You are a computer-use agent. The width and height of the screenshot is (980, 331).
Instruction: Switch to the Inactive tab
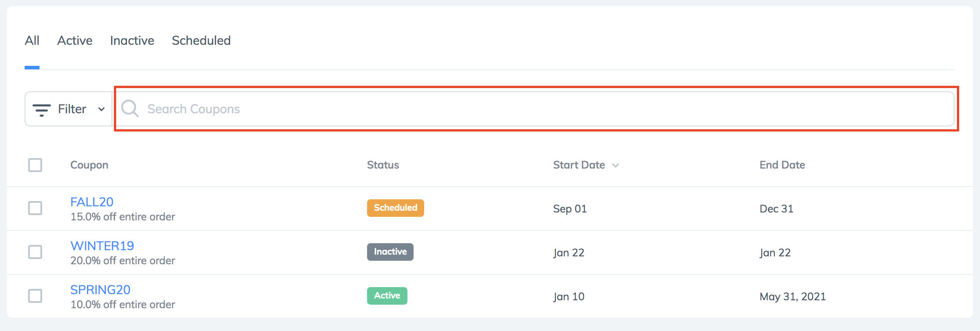132,40
